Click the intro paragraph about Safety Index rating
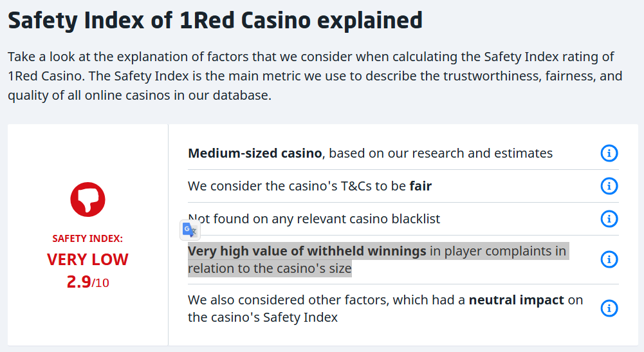Viewport: 644px width, 352px height. coord(315,76)
